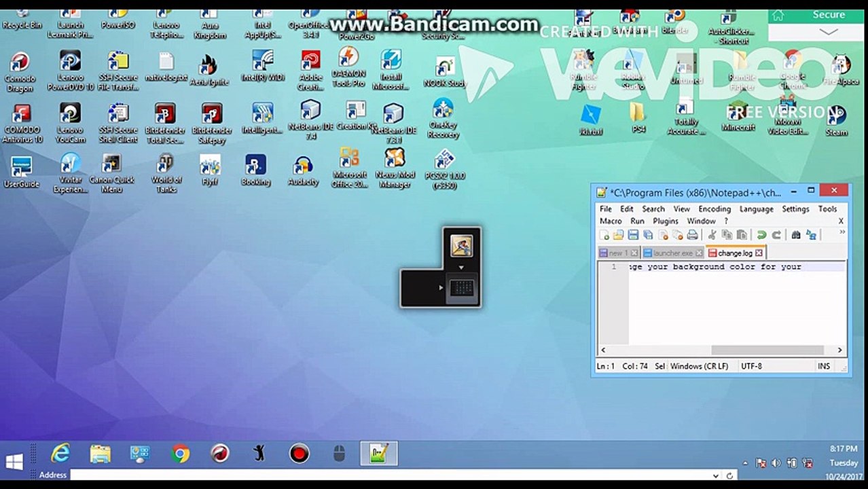
Task: Click the picture thumbnail in the dark popup
Action: pos(462,245)
